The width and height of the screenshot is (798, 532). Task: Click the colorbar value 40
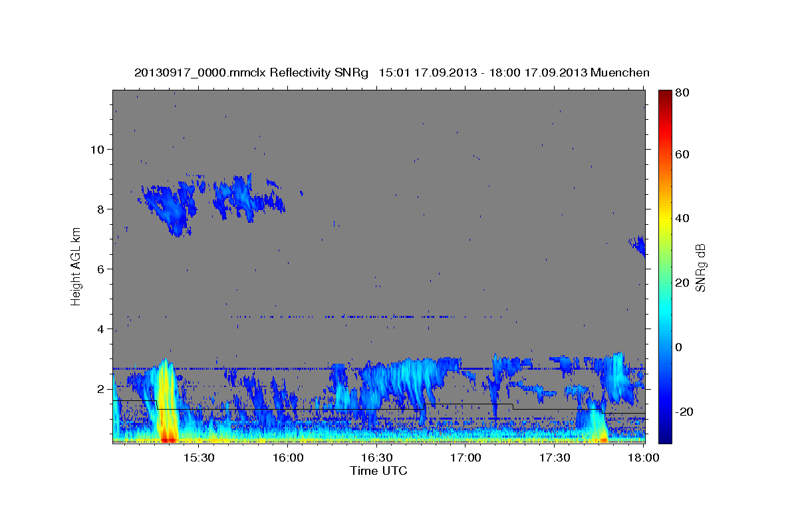click(682, 218)
